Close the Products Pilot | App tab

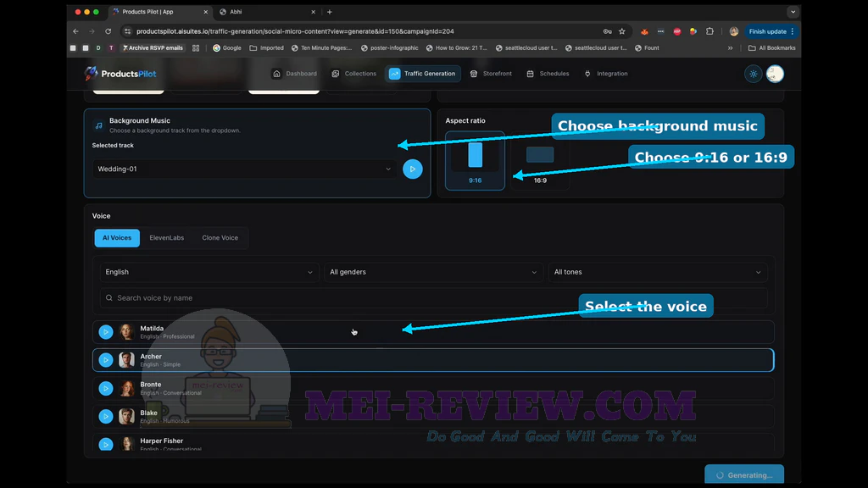coord(205,12)
